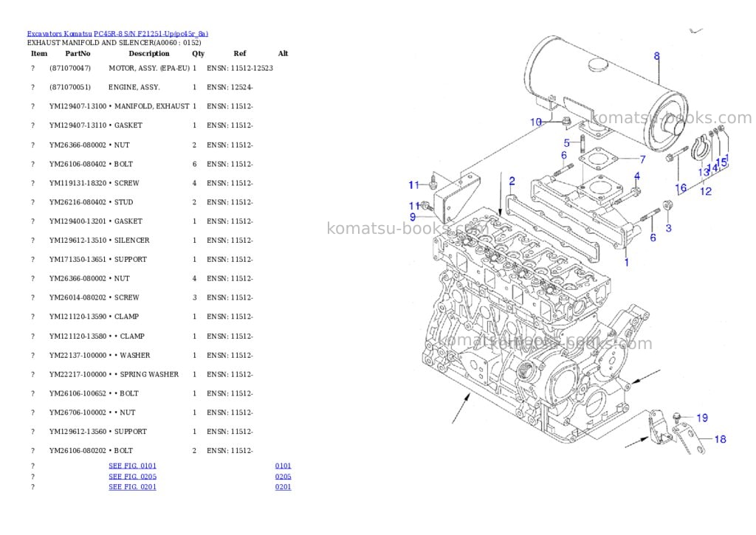Click callout 4 in the diagram
The width and height of the screenshot is (756, 535).
pos(637,176)
